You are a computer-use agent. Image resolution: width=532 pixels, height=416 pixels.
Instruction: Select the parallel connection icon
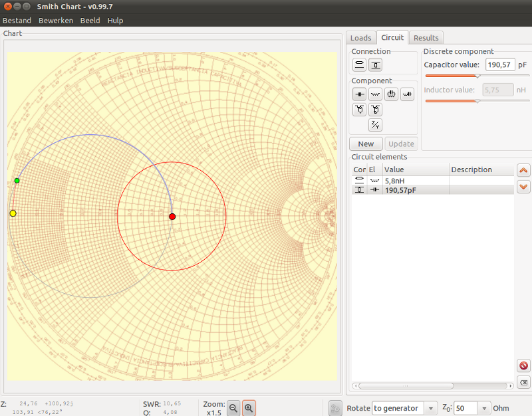pyautogui.click(x=376, y=65)
